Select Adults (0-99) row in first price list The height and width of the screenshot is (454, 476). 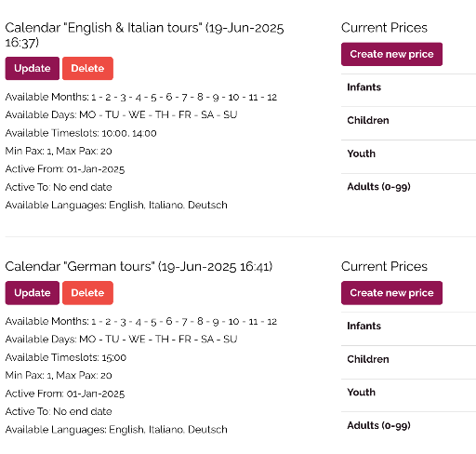(408, 187)
